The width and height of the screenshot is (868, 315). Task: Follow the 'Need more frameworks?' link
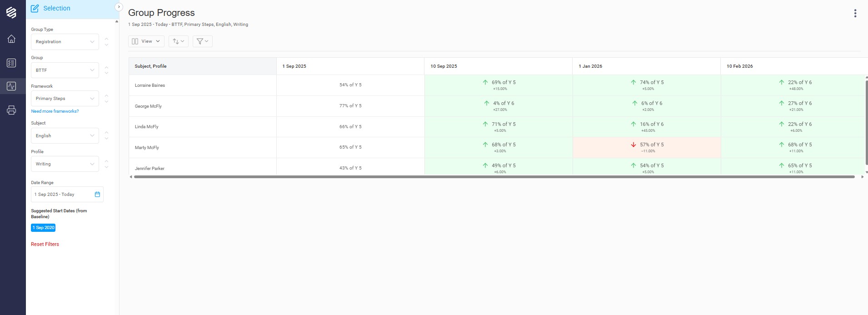55,111
